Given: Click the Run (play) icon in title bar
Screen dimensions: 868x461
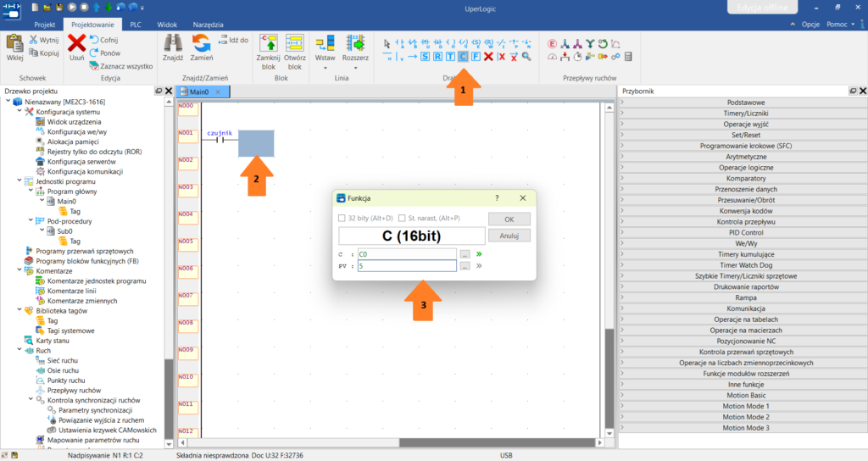Looking at the screenshot, I should point(72,7).
